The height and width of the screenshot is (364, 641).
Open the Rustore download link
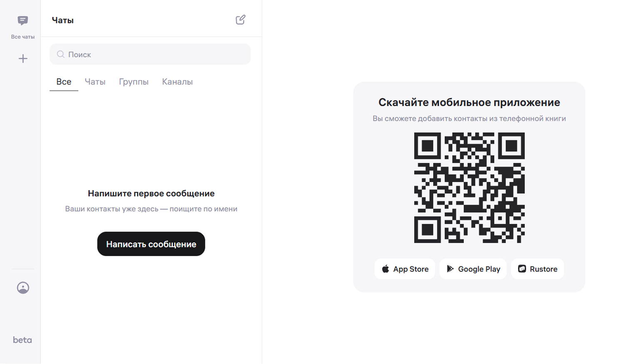pos(537,269)
